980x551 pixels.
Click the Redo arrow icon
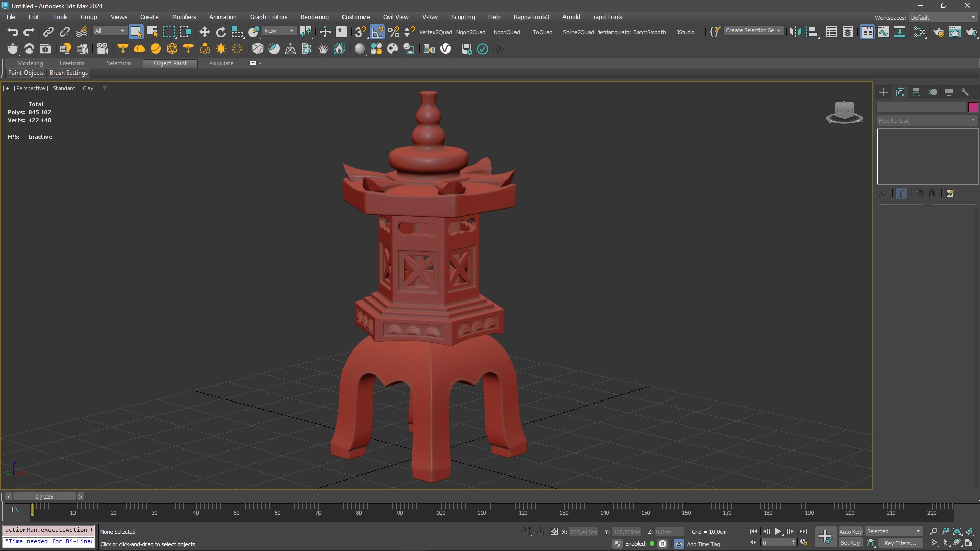pos(29,32)
